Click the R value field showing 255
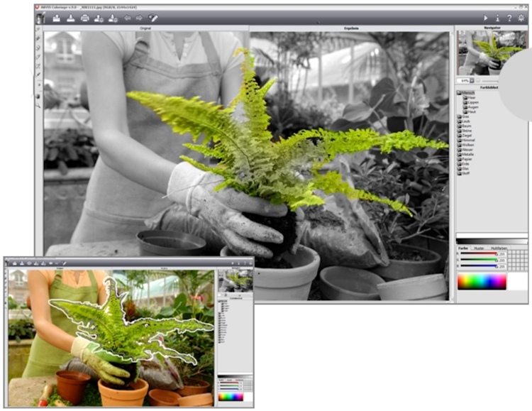The width and height of the screenshot is (532, 411). (502, 254)
